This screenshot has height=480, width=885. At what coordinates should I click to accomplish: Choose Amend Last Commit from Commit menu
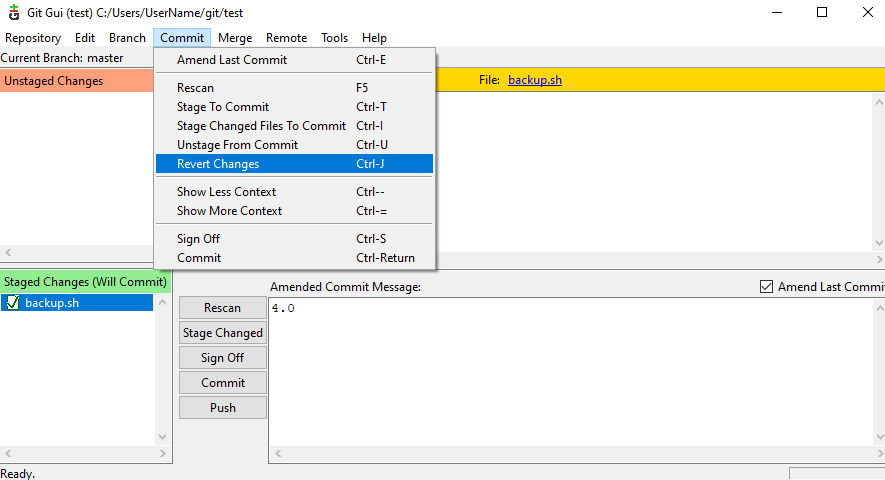(x=294, y=60)
